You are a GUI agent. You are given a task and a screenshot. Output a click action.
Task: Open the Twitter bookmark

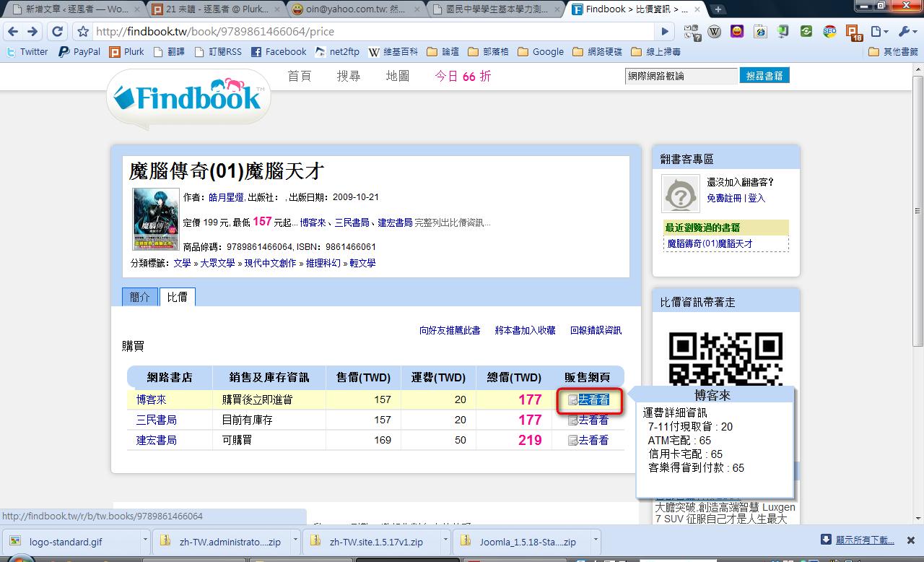tap(27, 52)
